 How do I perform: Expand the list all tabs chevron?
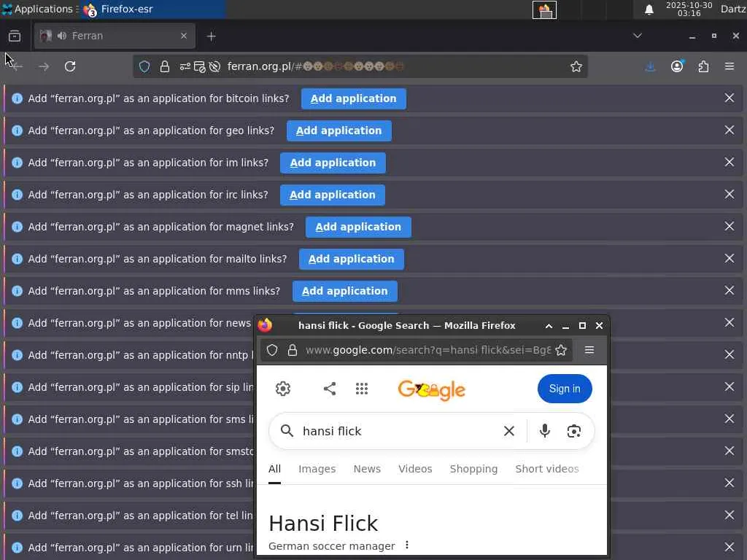pyautogui.click(x=638, y=36)
